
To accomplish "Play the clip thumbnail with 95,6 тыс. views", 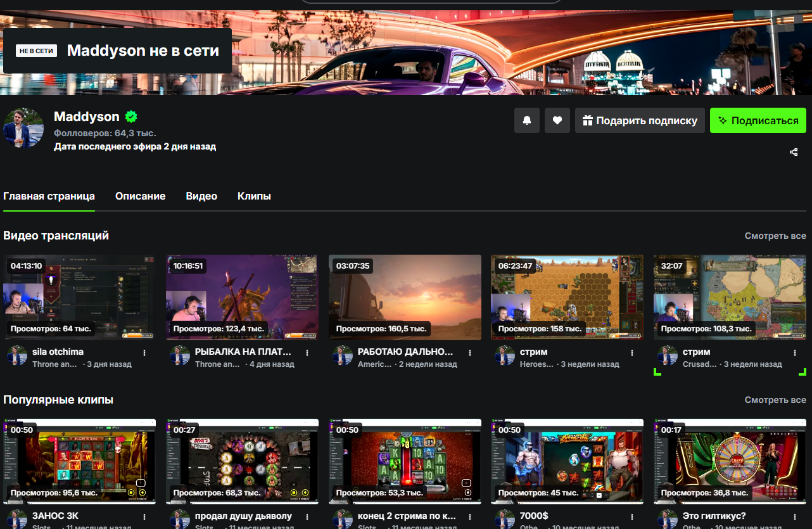I will 79,461.
